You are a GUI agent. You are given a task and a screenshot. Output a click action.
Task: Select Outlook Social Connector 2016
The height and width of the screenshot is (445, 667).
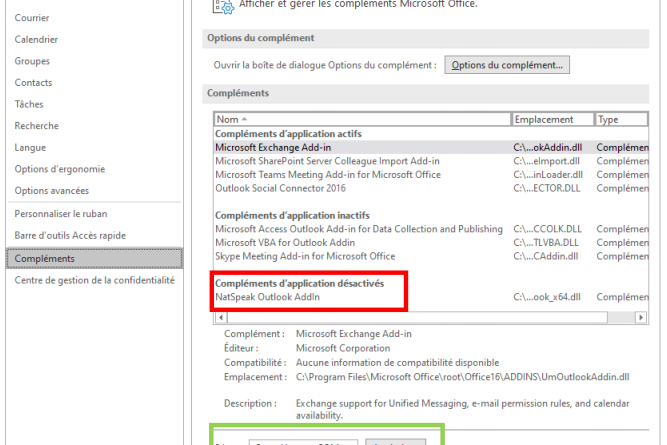click(x=431, y=188)
